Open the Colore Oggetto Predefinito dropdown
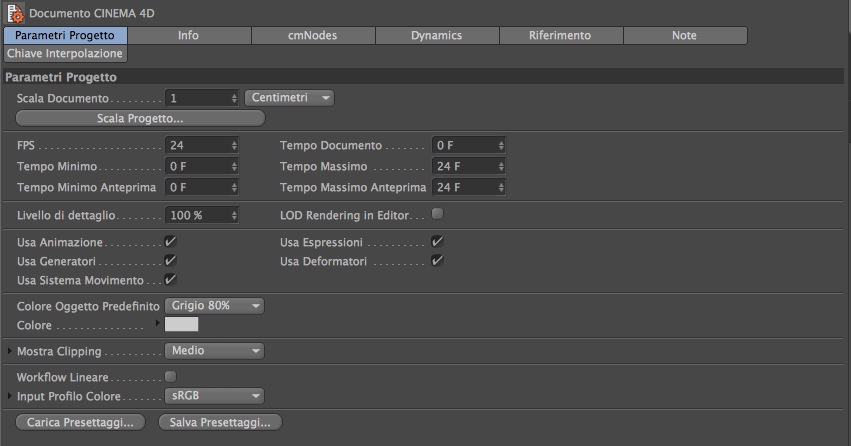 point(214,306)
